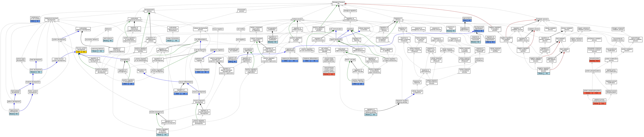The height and width of the screenshot is (137, 644).
Task: Select the 'pigment cell development' node
Action: pos(232,60)
